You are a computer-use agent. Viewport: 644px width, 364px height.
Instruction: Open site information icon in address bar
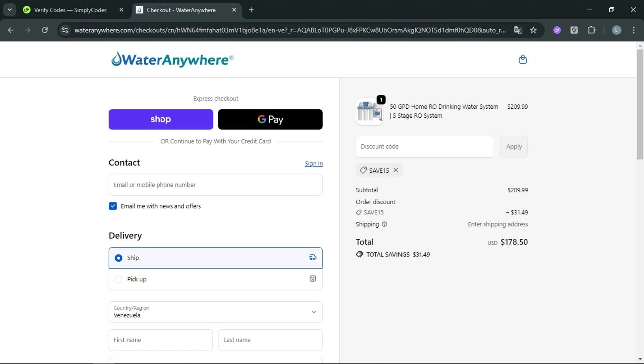[x=65, y=30]
